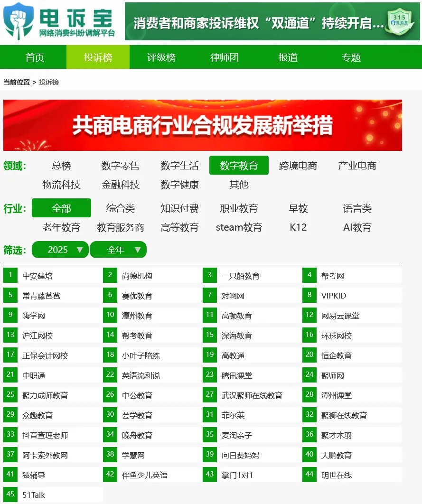
Task: Select the 总榜 domain filter
Action: click(x=61, y=166)
